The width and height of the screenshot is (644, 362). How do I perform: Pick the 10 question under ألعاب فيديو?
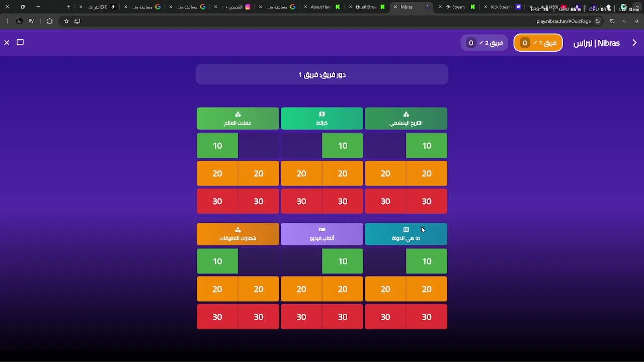click(343, 261)
